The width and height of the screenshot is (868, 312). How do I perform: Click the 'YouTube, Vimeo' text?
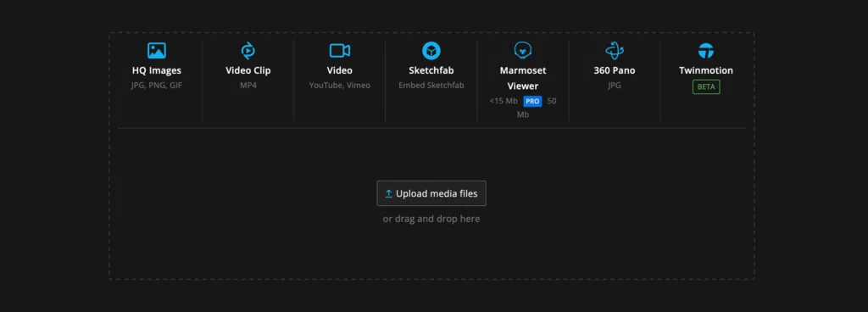(x=339, y=86)
